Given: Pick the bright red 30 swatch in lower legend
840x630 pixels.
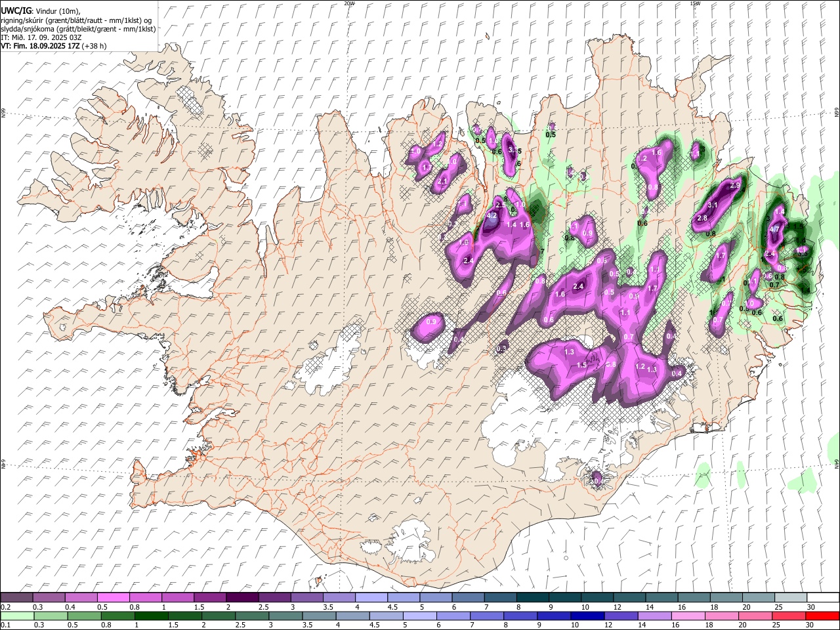Looking at the screenshot, I should pyautogui.click(x=822, y=616).
